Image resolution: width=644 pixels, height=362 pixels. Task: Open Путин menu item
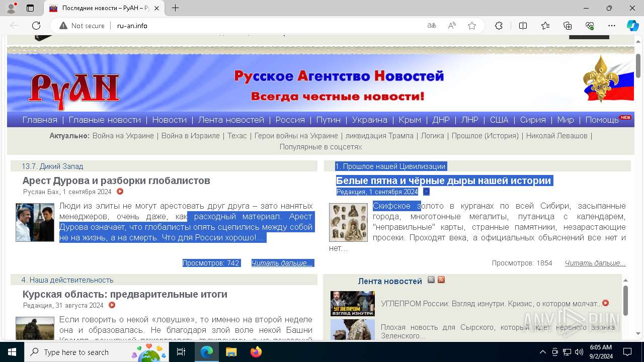click(x=329, y=120)
